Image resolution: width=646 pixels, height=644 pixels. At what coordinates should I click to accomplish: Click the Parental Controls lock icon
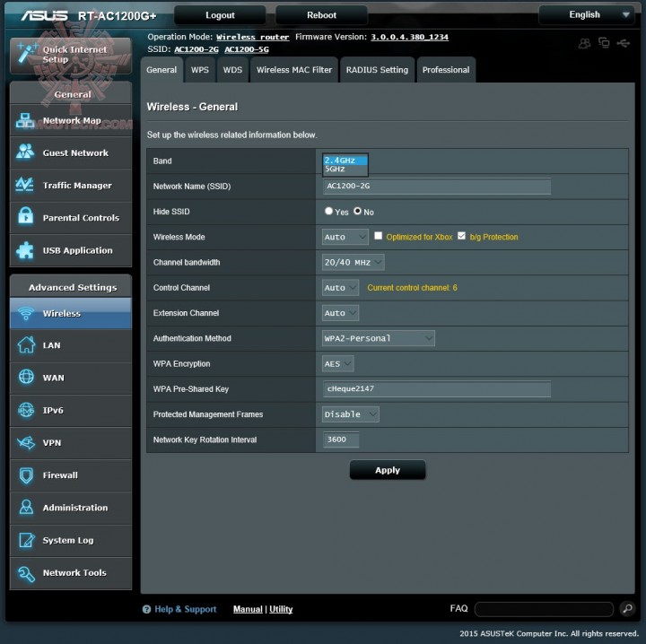(25, 216)
